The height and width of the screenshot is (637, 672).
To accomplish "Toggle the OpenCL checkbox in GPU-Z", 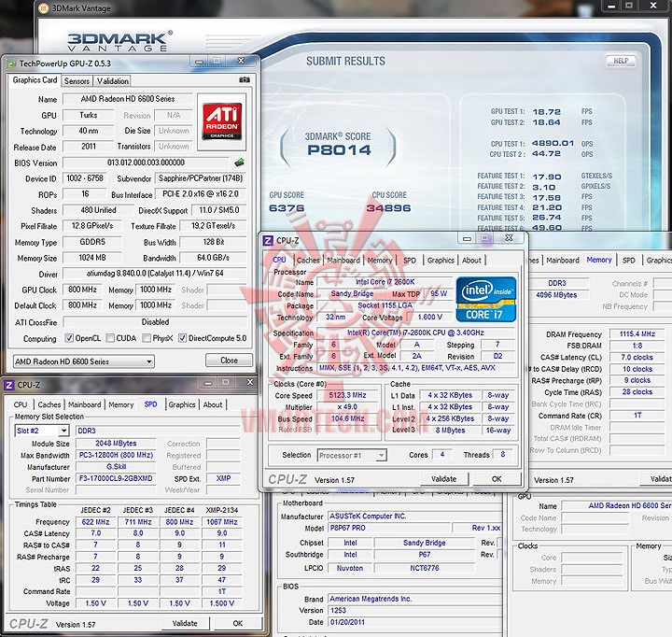I will pos(69,338).
